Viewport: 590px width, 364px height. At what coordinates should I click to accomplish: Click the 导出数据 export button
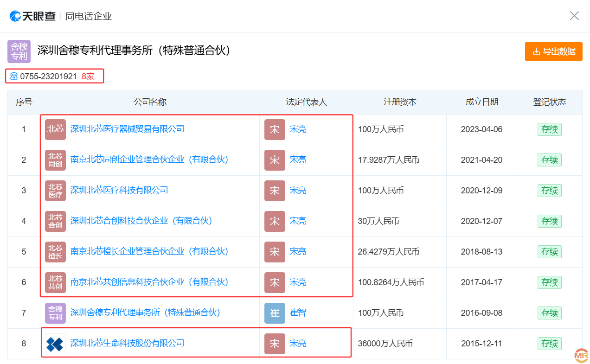click(x=553, y=51)
